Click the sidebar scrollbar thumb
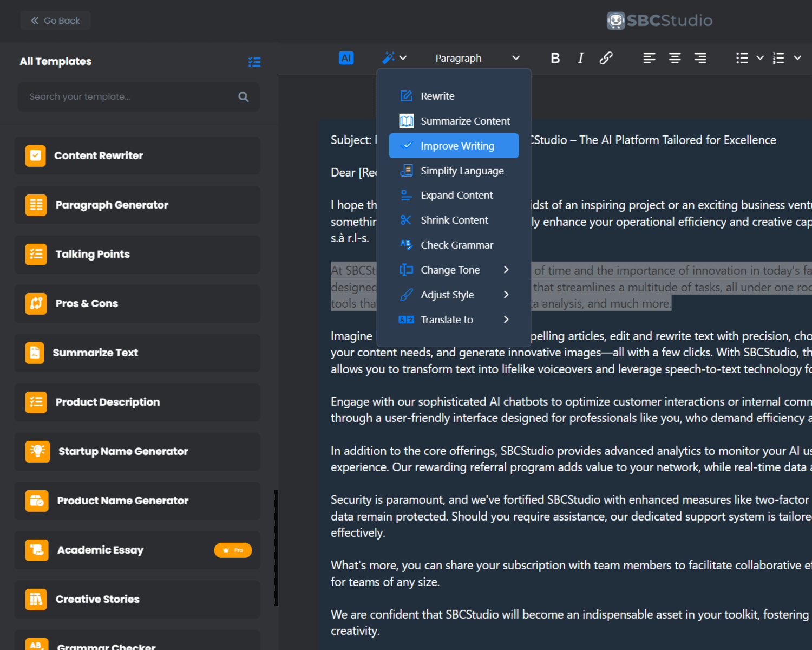The width and height of the screenshot is (812, 650). click(277, 548)
